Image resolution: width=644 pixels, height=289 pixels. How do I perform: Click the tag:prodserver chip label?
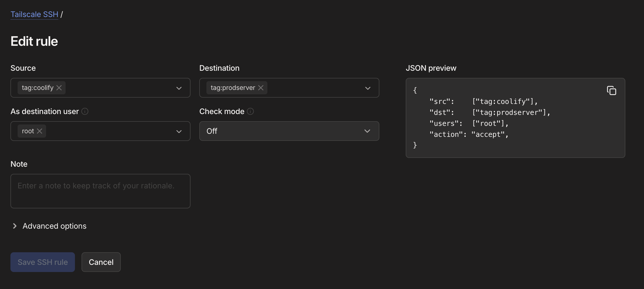click(233, 88)
